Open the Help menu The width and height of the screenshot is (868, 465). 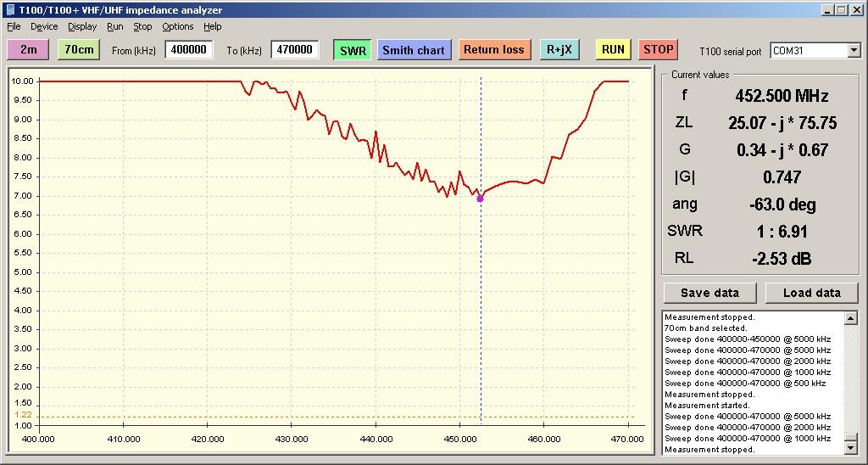212,26
